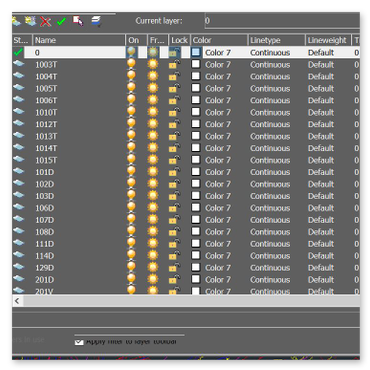Change the Continuous linetype of layer 1004T
Viewport: 370px width, 370px height.
(x=270, y=77)
